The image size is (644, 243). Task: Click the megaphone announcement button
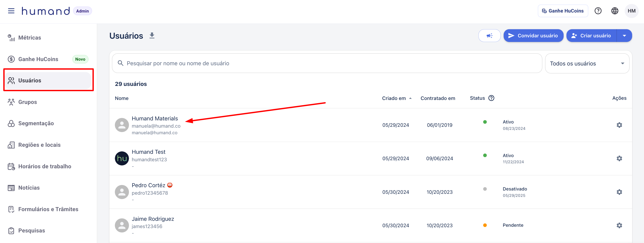[x=489, y=36]
